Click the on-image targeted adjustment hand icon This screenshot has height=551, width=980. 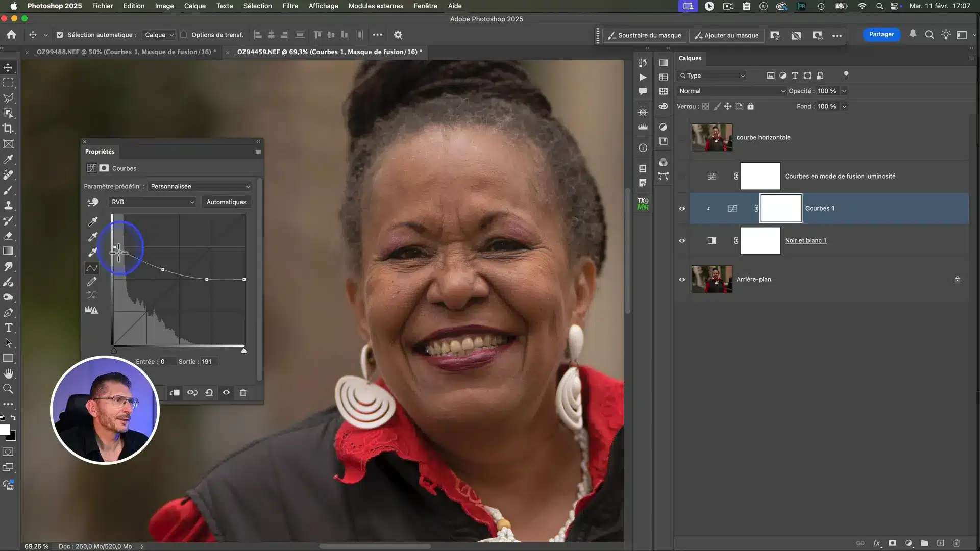[x=92, y=202]
